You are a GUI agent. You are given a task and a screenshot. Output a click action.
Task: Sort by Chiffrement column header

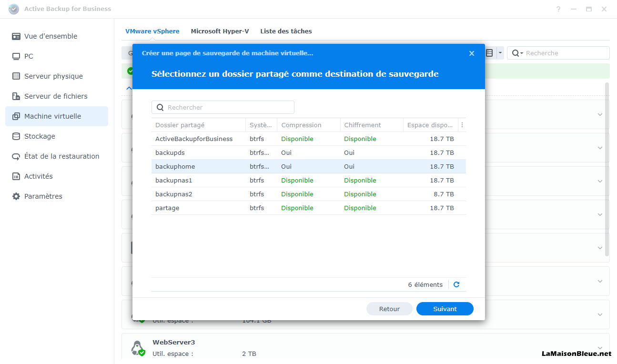(372, 125)
